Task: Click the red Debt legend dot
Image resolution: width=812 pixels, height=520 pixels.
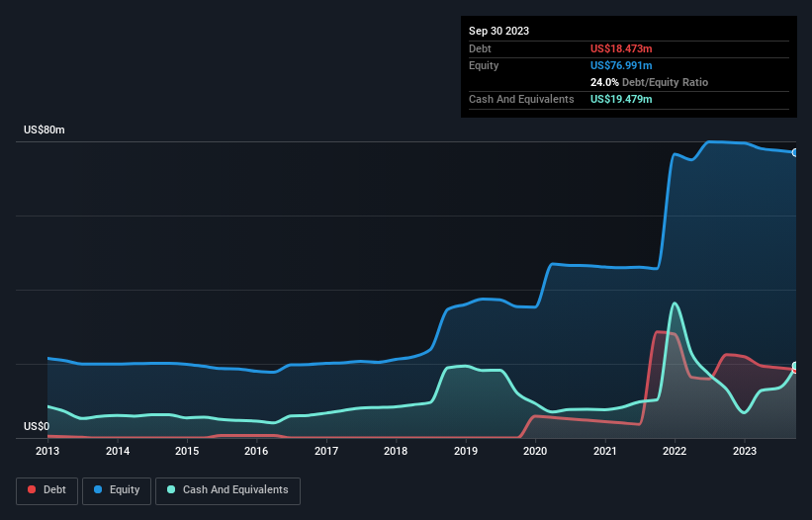Action: point(32,489)
